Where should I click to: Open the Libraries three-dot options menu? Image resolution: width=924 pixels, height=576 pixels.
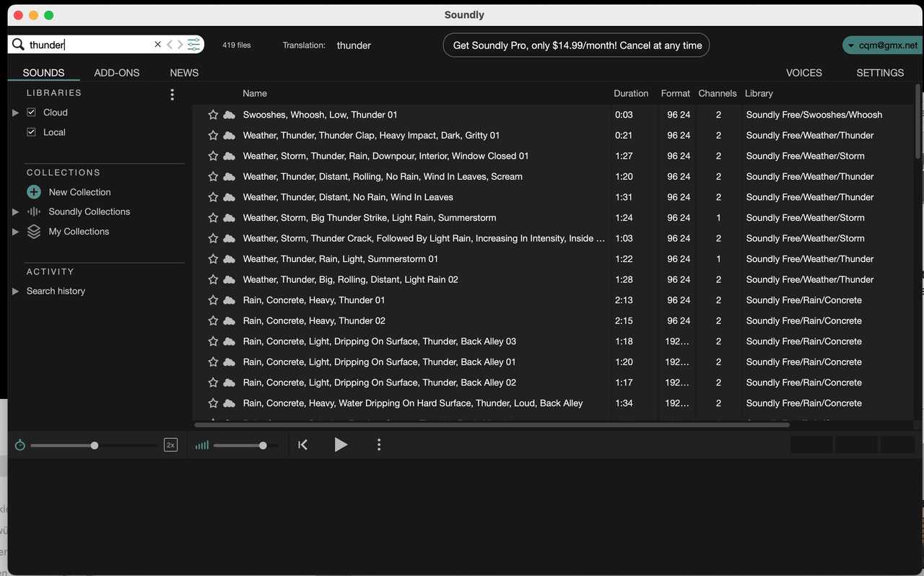[x=172, y=95]
